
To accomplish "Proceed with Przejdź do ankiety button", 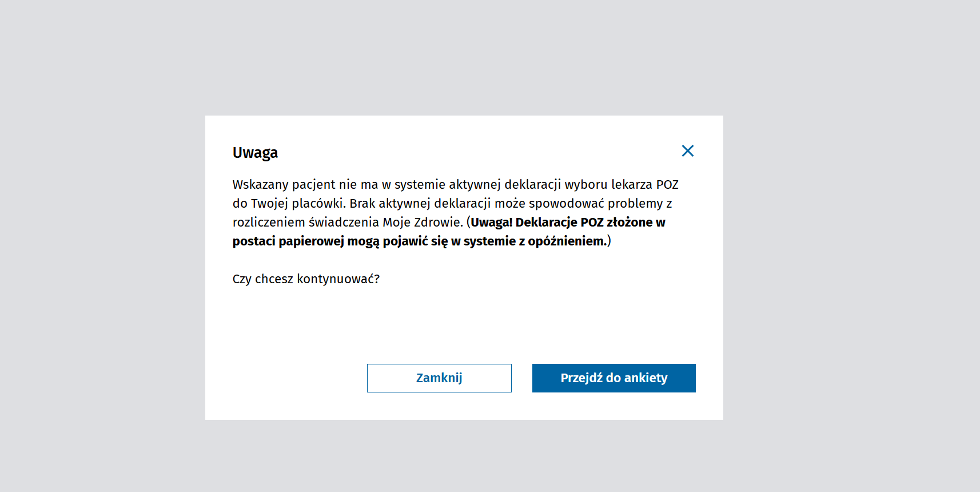I will [x=614, y=378].
